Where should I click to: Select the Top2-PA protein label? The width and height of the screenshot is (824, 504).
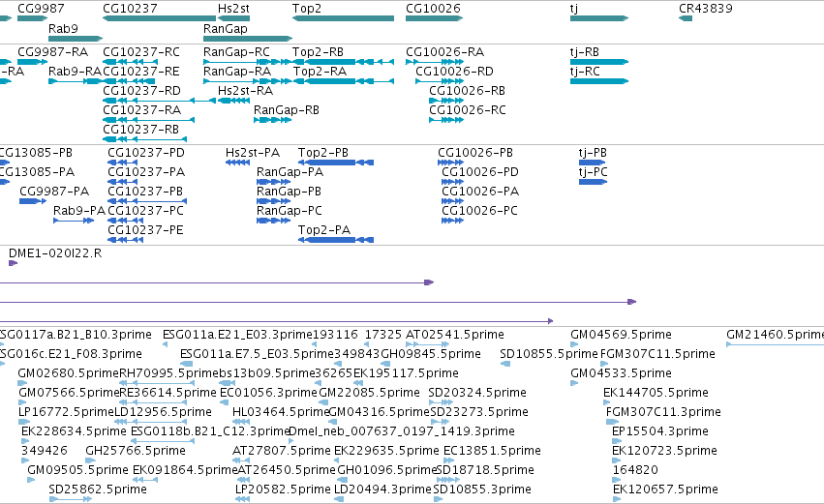click(324, 230)
